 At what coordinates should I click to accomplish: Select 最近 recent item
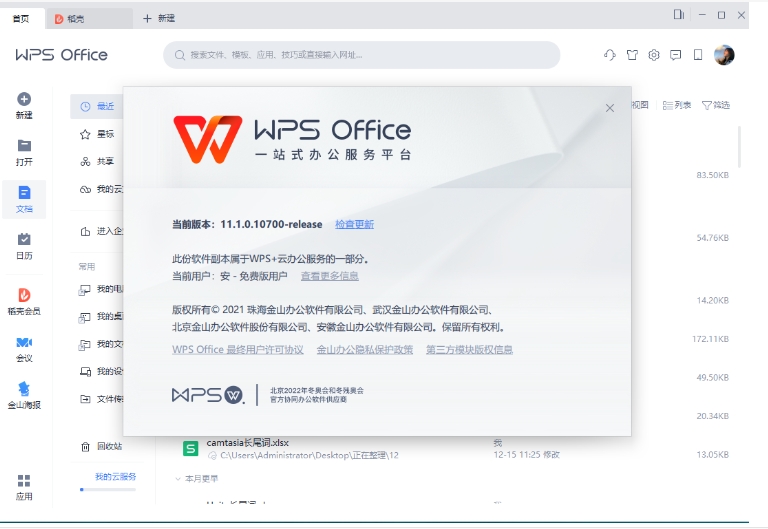(x=97, y=106)
